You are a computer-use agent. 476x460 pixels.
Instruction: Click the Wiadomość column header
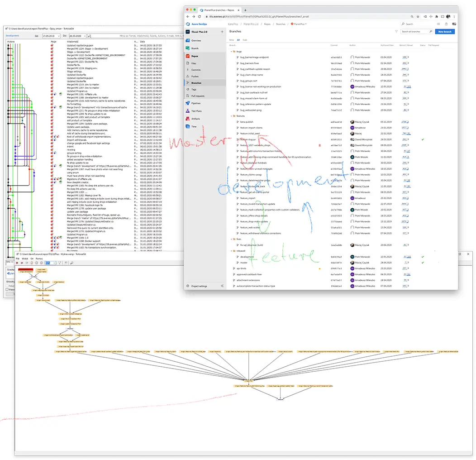coord(73,42)
